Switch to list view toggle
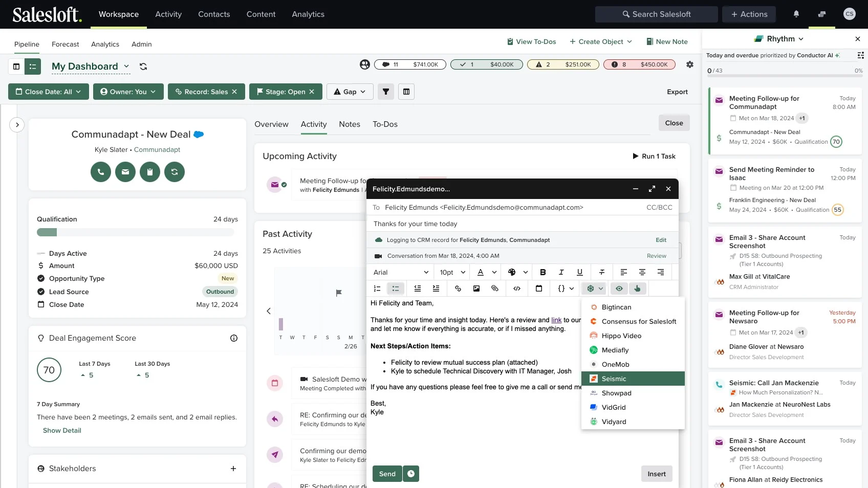 (33, 66)
